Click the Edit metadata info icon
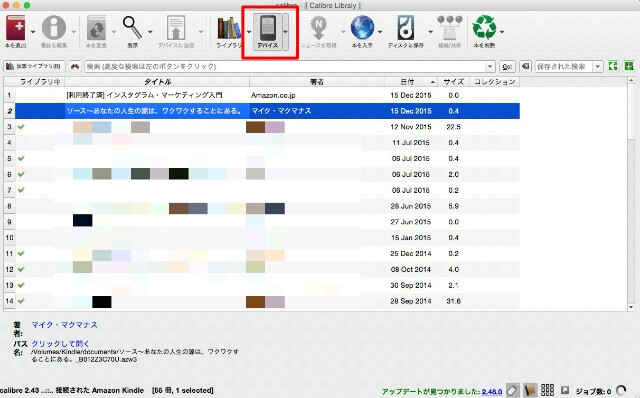This screenshot has width=640, height=398. click(x=54, y=28)
